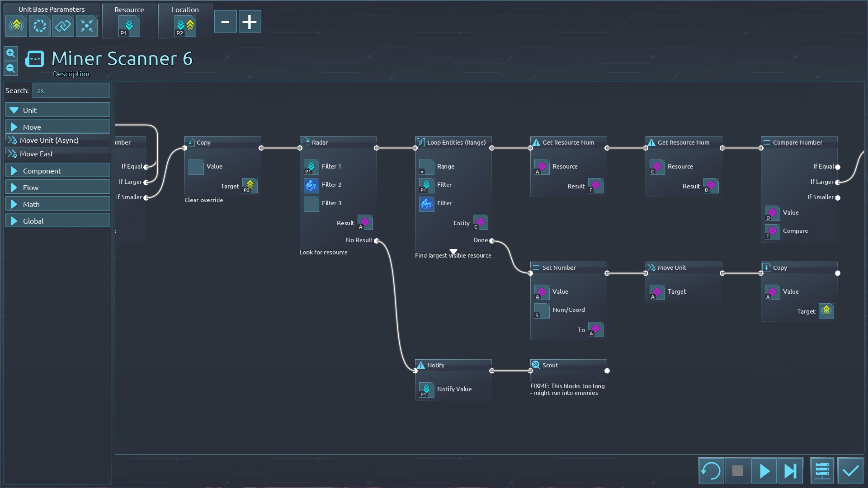Screen dimensions: 868x488
Task: Click the minus remove parameter button
Action: click(x=225, y=22)
